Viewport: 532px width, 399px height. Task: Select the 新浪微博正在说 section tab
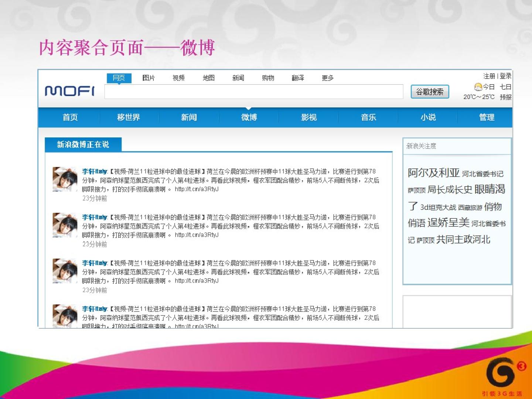tap(83, 144)
